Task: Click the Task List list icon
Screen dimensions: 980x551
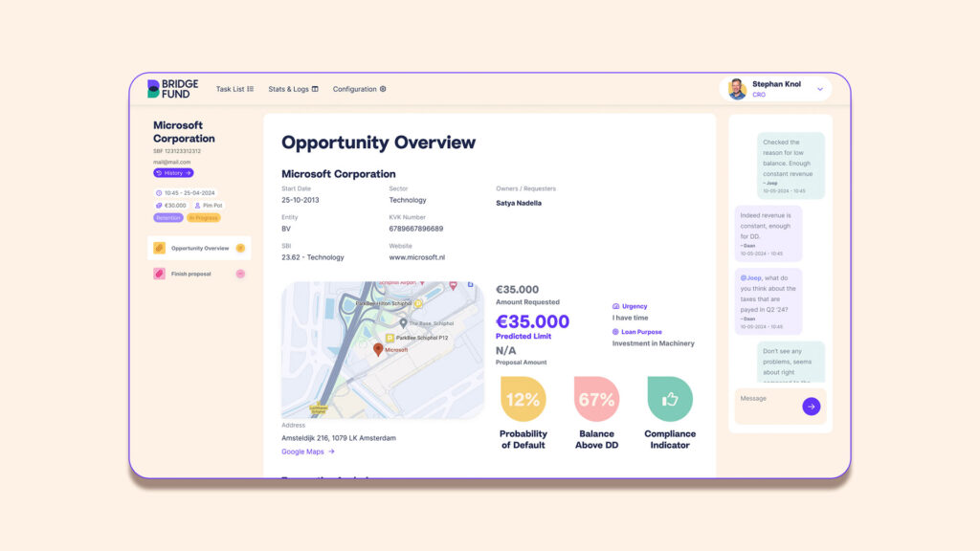Action: (x=251, y=89)
